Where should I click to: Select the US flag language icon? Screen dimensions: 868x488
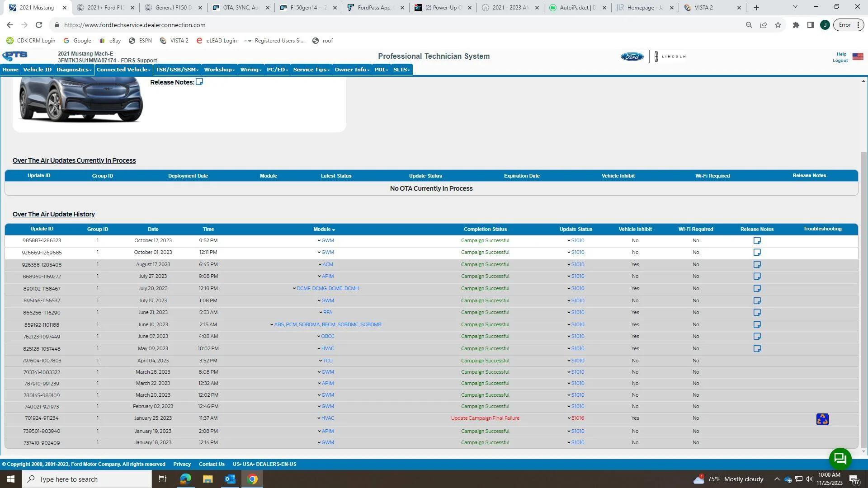(858, 56)
